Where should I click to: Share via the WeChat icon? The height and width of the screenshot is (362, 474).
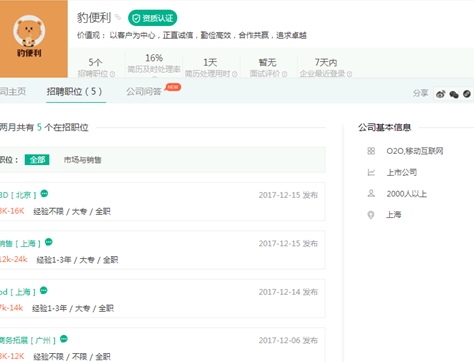tap(454, 94)
